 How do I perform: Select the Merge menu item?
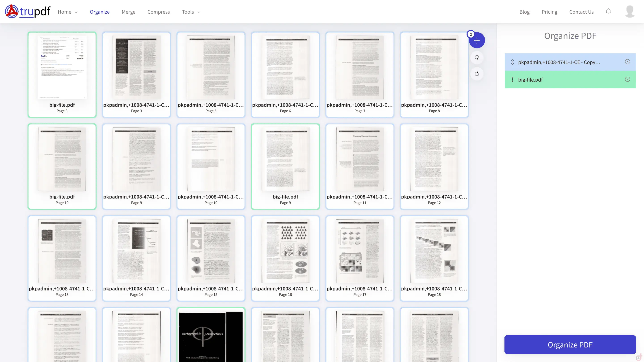tap(128, 12)
